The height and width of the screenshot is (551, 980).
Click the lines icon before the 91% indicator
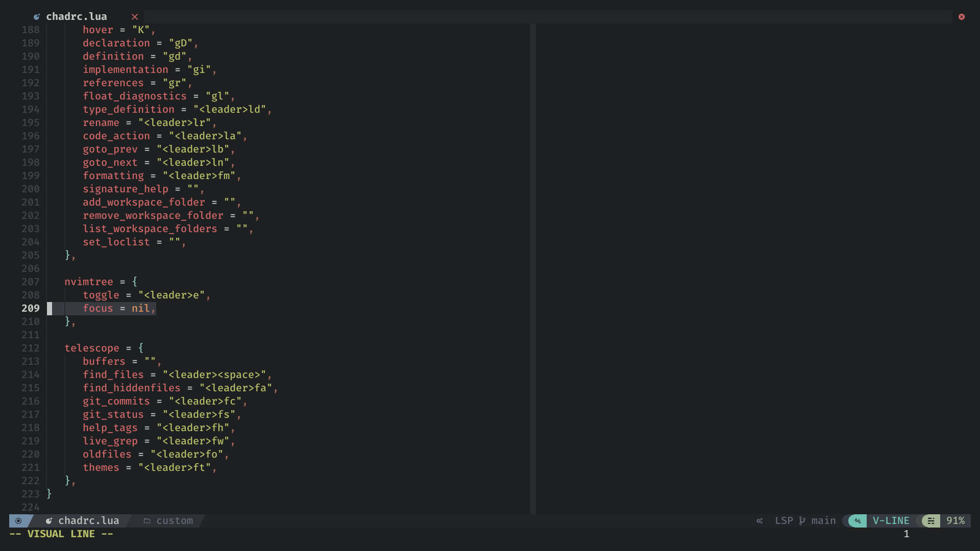(932, 520)
